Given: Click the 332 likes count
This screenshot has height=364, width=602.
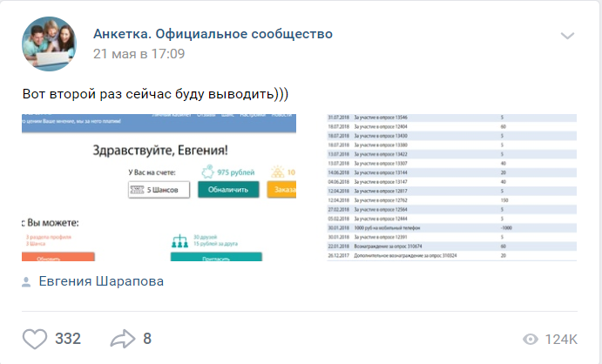Looking at the screenshot, I should coord(68,339).
